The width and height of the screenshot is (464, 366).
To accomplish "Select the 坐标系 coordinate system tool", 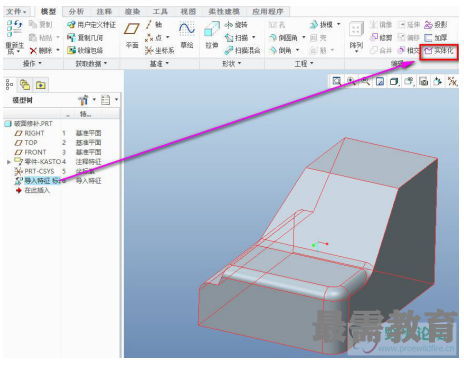I will pyautogui.click(x=160, y=51).
